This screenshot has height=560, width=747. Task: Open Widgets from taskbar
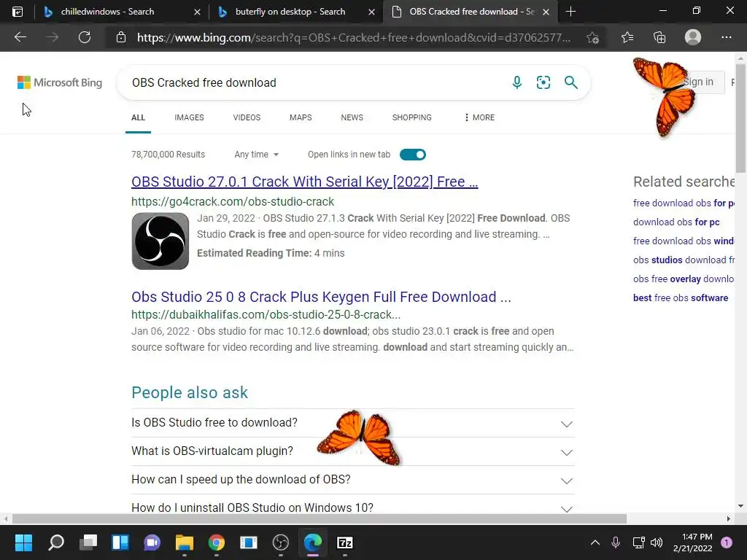pos(120,542)
